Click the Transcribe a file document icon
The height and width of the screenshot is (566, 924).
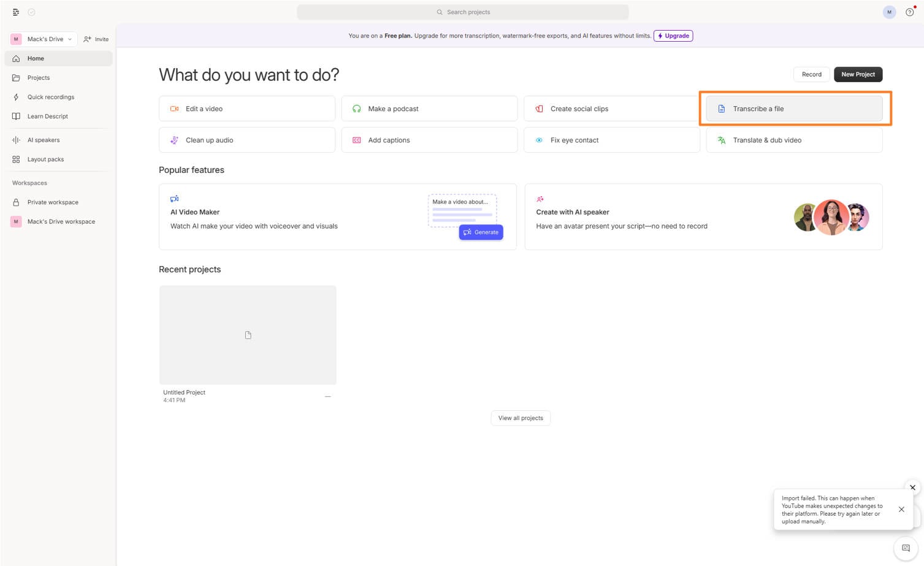tap(722, 109)
